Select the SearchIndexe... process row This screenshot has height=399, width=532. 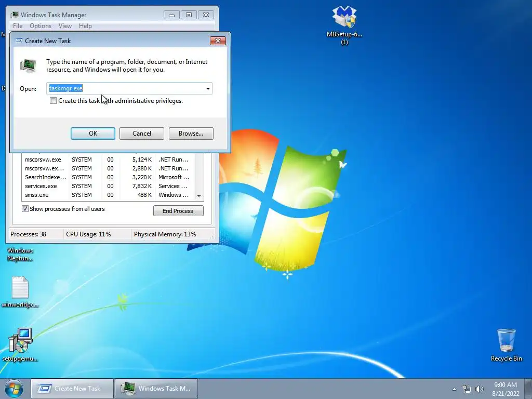(x=108, y=177)
